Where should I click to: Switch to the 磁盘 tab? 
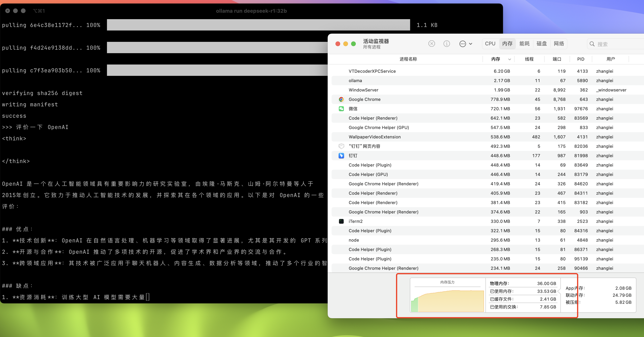tap(541, 44)
